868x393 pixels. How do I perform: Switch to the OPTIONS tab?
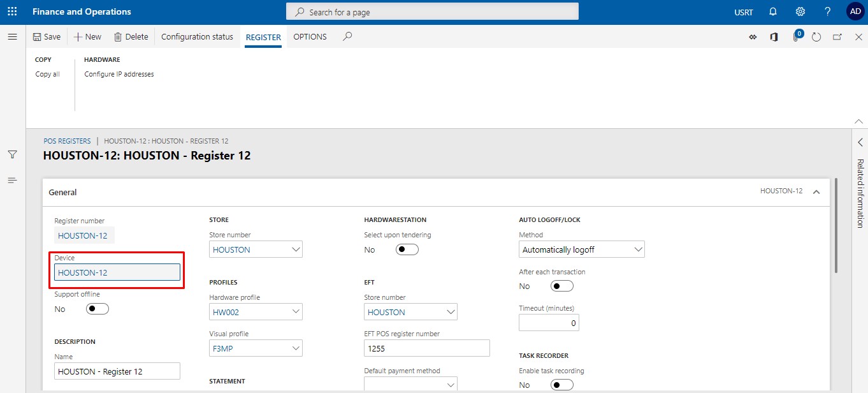pyautogui.click(x=310, y=37)
